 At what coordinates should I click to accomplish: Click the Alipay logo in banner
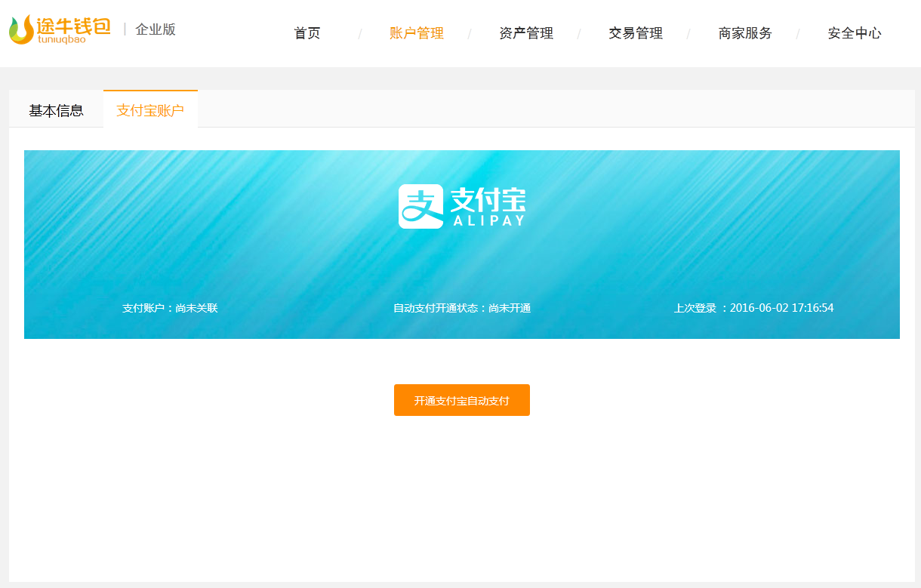(462, 206)
